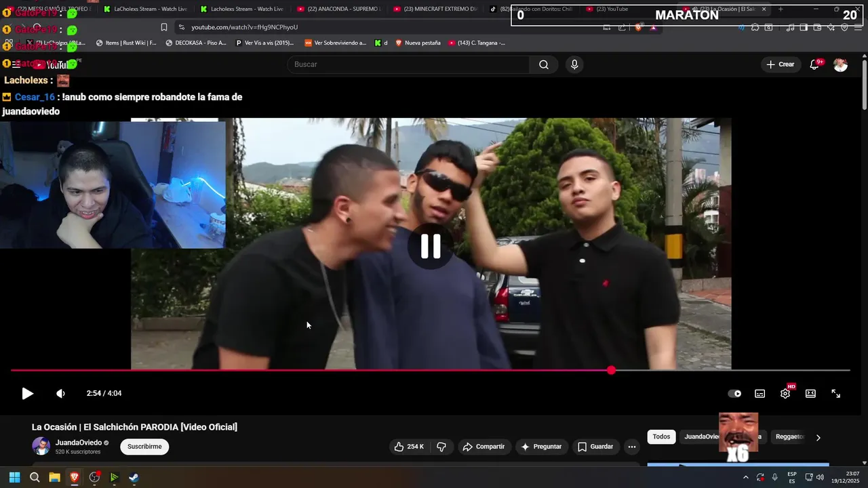868x488 pixels.
Task: Open the green play-arrow taskbar app
Action: (x=114, y=477)
